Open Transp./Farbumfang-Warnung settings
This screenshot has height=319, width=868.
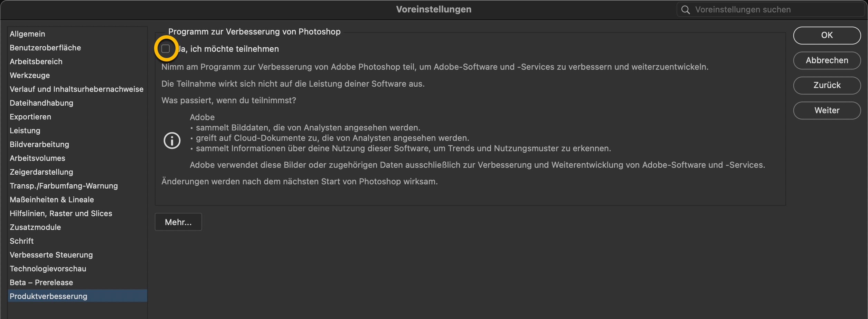point(64,186)
